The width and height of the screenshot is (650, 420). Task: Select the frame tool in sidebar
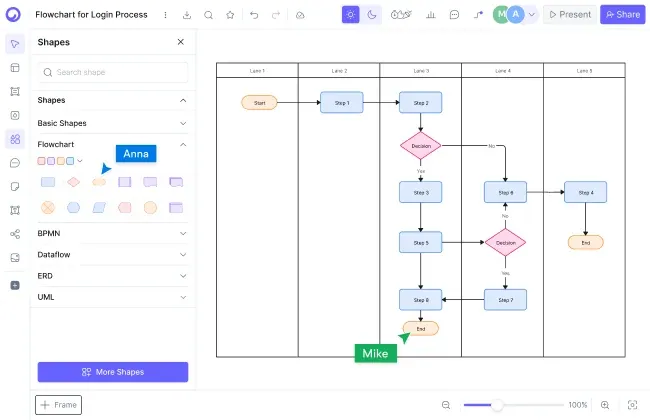pyautogui.click(x=15, y=92)
